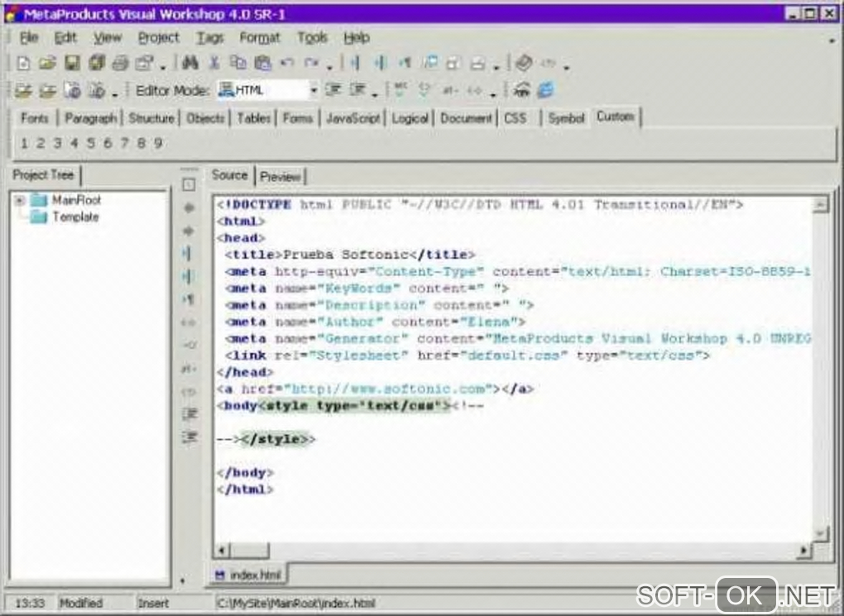
Task: Select the CSS tag tab
Action: pyautogui.click(x=516, y=117)
